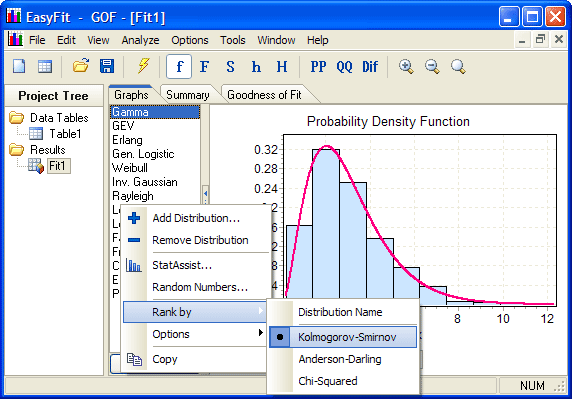Click the Results folder icon

point(16,150)
